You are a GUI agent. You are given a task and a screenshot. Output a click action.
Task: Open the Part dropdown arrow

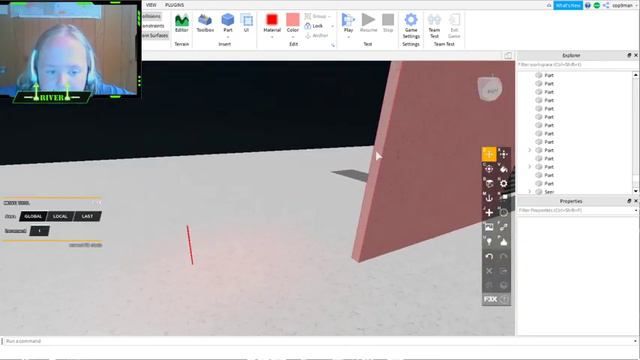[228, 37]
